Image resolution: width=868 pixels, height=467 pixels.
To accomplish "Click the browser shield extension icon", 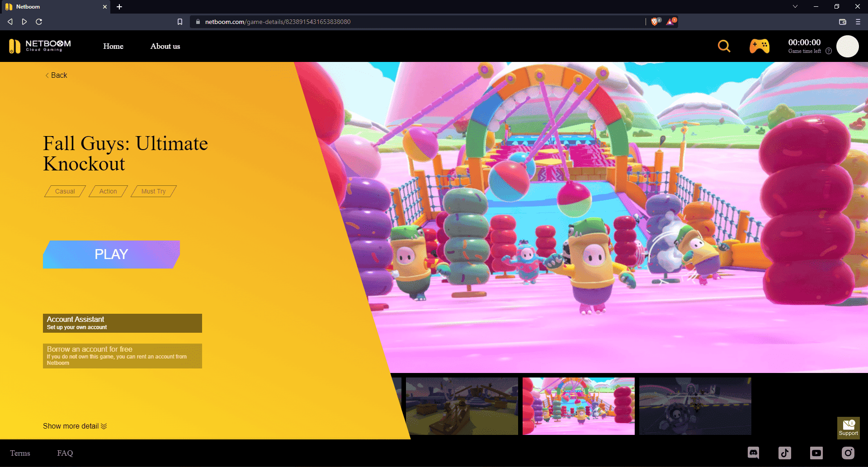I will pyautogui.click(x=655, y=21).
